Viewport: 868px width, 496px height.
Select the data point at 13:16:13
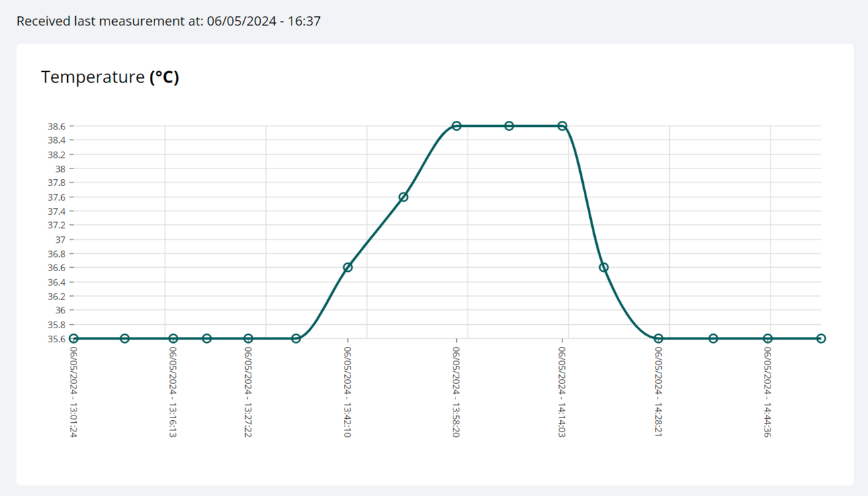(x=173, y=339)
